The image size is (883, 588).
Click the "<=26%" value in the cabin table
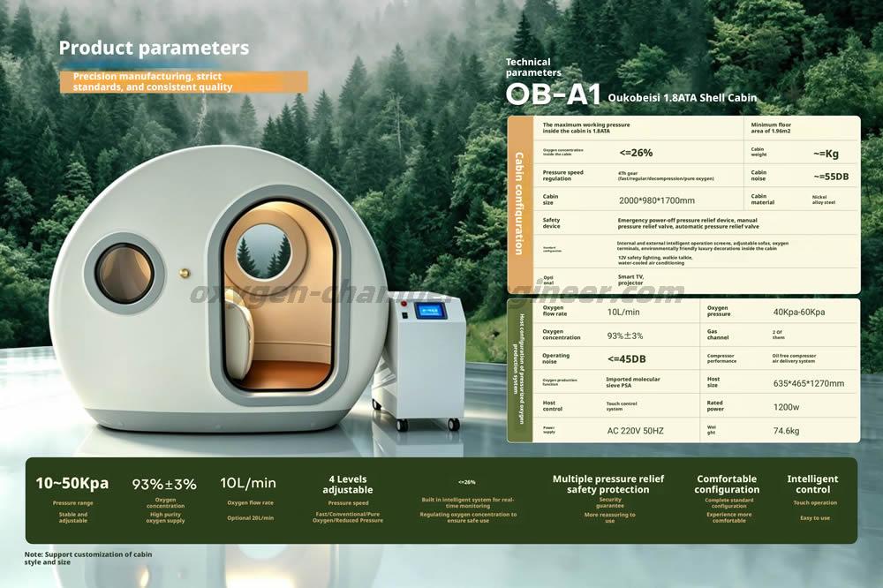(636, 153)
